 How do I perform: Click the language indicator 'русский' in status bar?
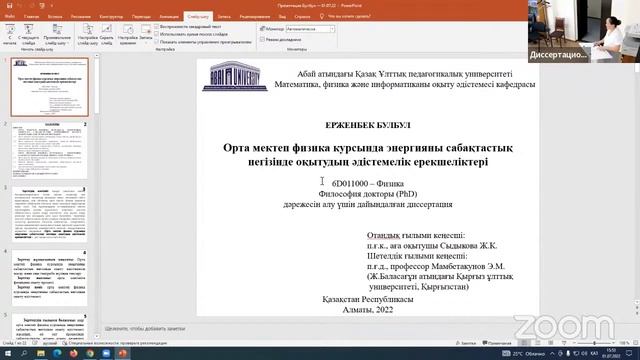point(50,343)
